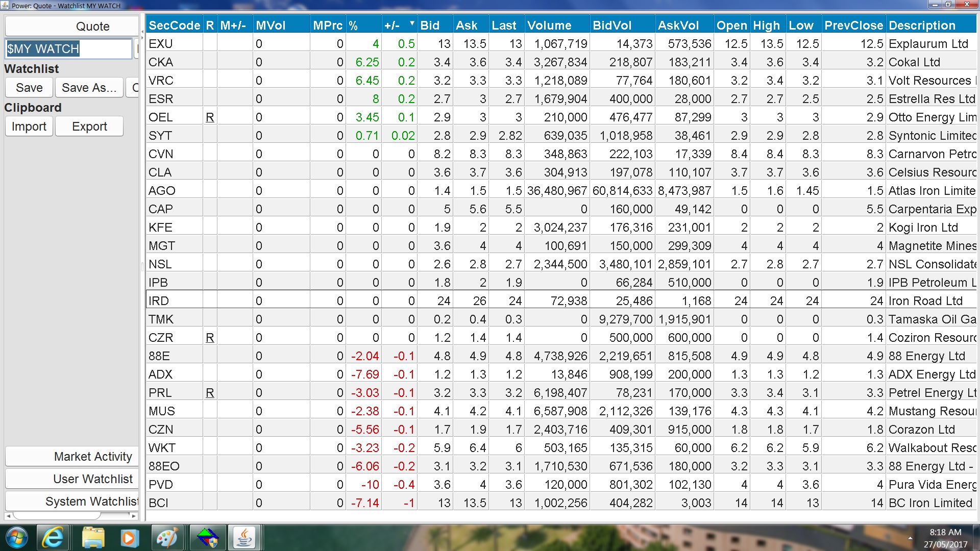Click description Explaurum Ltd
This screenshot has height=551, width=980.
928,44
